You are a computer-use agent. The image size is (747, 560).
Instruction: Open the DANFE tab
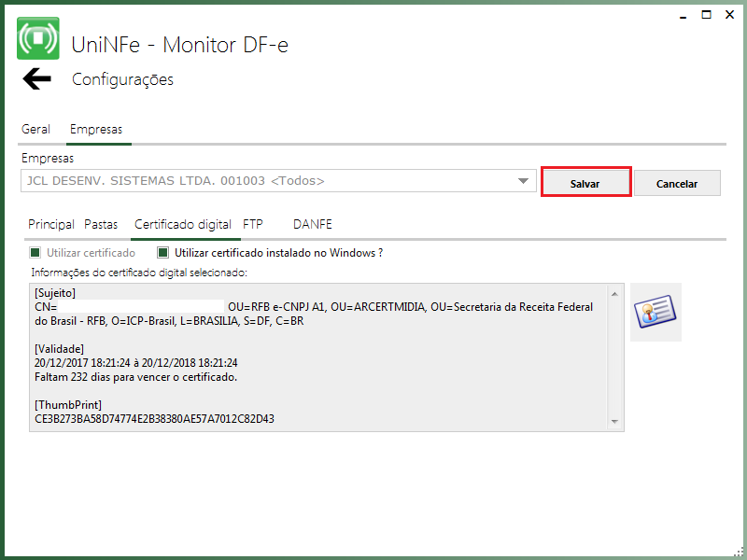click(313, 224)
